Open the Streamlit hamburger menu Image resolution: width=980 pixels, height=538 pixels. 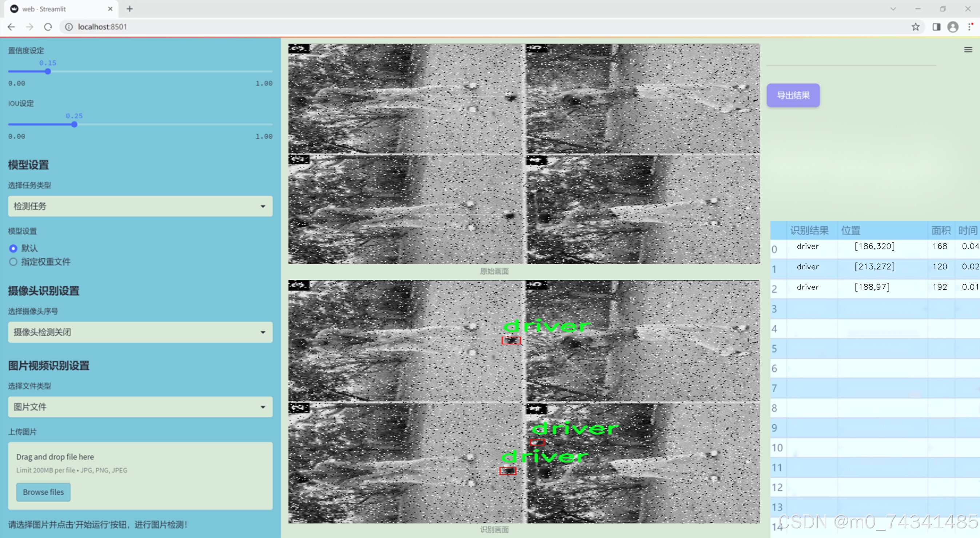point(968,50)
